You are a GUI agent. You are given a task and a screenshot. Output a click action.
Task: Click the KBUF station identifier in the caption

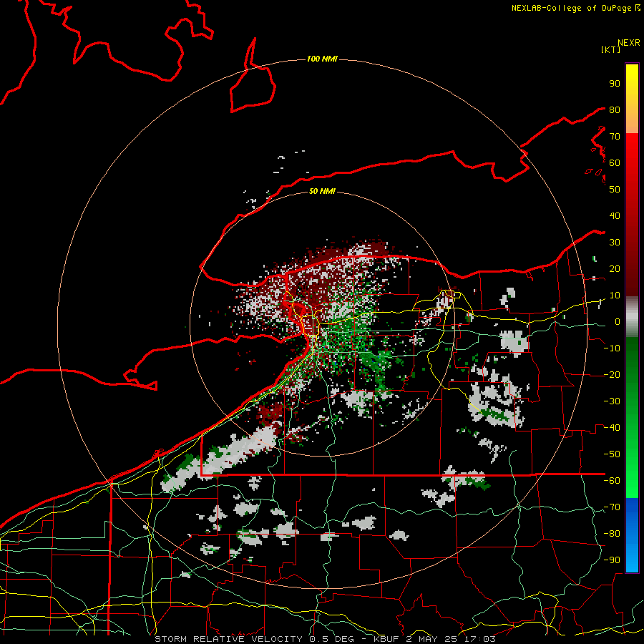click(x=387, y=639)
